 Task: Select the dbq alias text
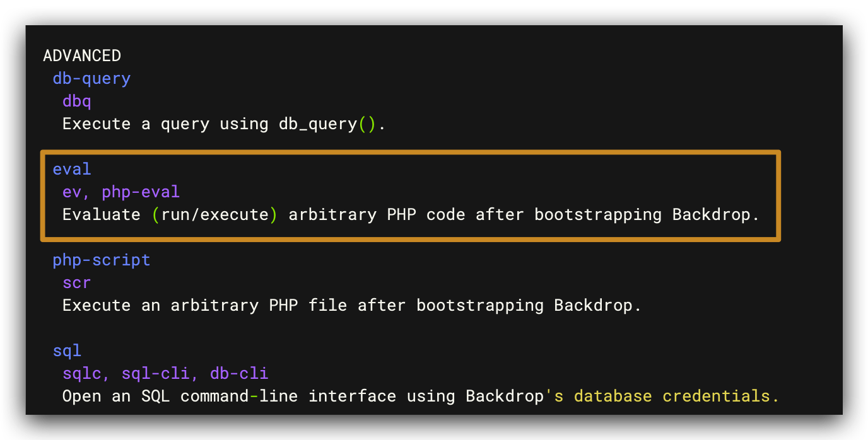click(x=77, y=101)
